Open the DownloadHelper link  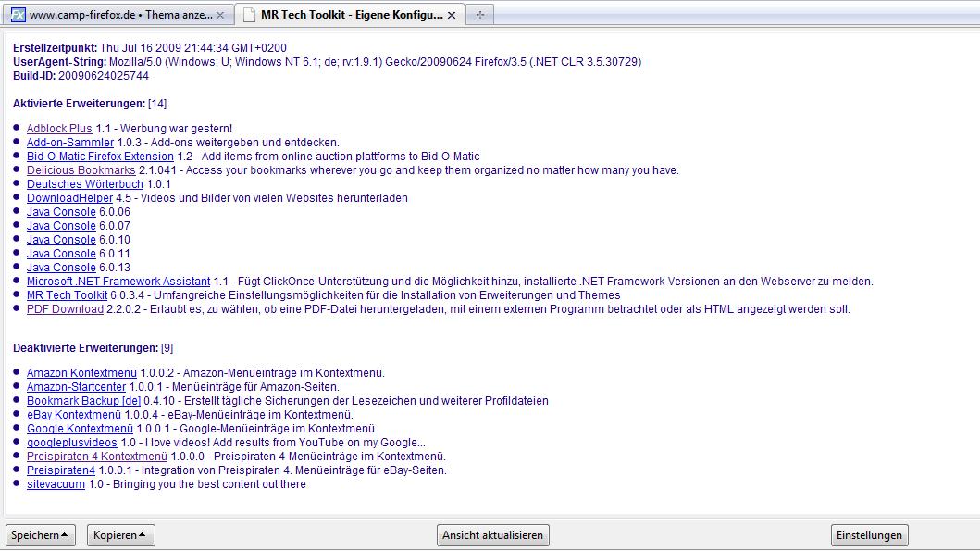[69, 197]
